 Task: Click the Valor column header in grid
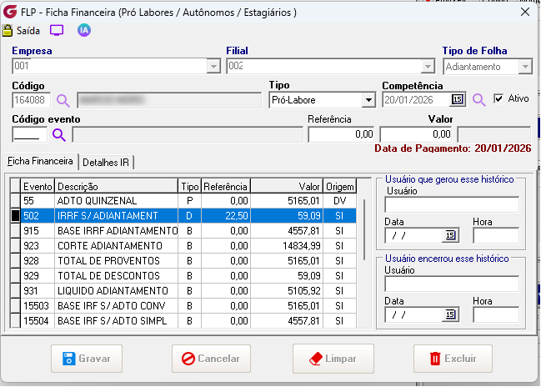tap(287, 186)
